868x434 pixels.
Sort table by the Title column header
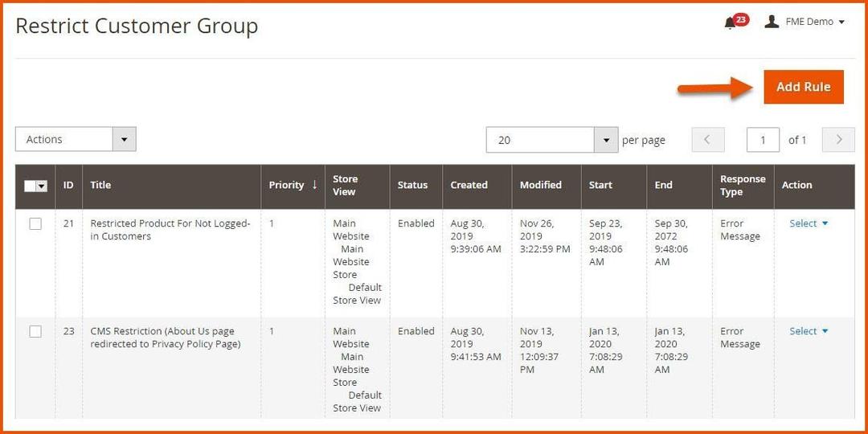point(100,185)
